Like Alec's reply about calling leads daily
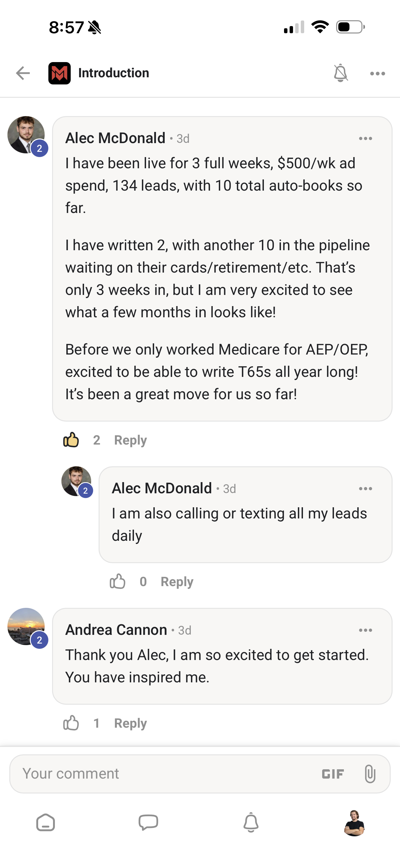The width and height of the screenshot is (400, 868). click(x=118, y=581)
